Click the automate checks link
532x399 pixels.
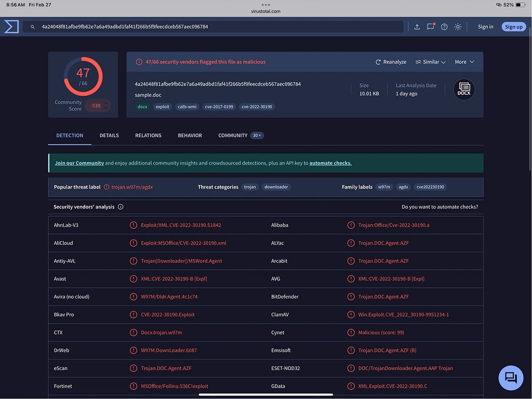330,163
